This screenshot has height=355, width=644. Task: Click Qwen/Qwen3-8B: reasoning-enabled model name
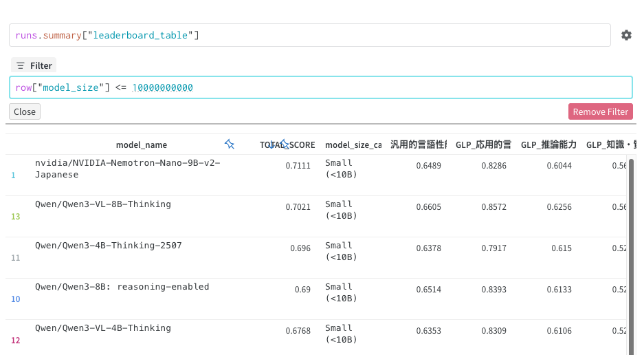coord(122,287)
